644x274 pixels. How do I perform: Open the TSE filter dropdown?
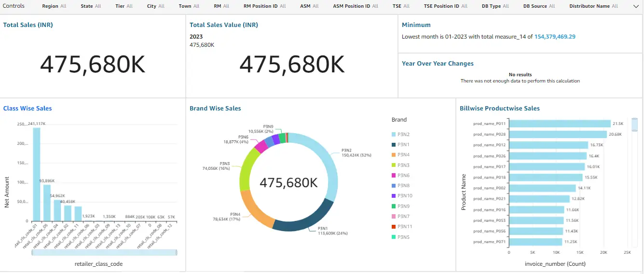tap(401, 6)
